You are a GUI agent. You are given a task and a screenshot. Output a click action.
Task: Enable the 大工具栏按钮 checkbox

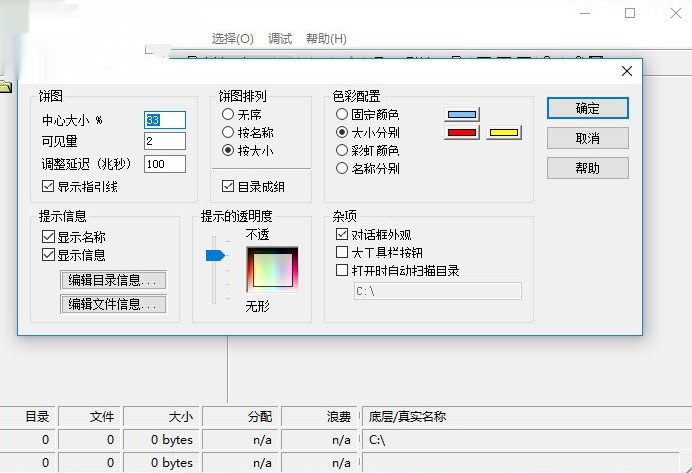tap(343, 252)
